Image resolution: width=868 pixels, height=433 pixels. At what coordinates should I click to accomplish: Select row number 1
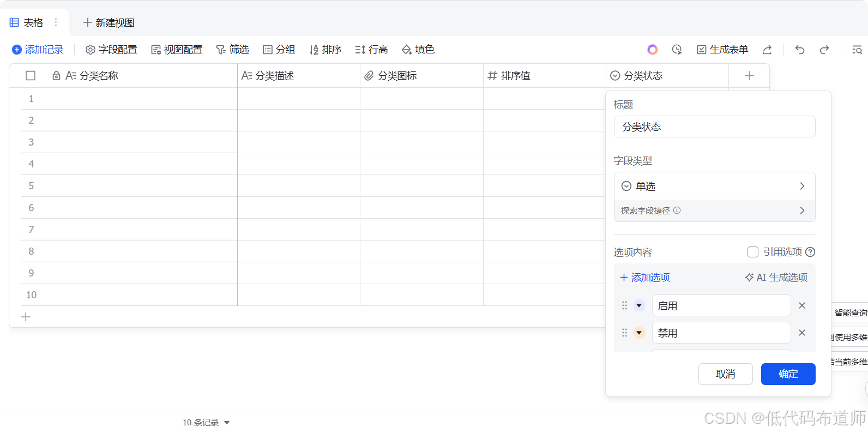pos(31,99)
